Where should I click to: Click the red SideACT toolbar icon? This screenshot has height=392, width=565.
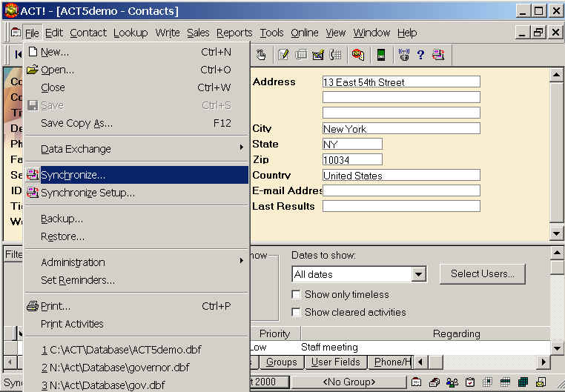(358, 55)
